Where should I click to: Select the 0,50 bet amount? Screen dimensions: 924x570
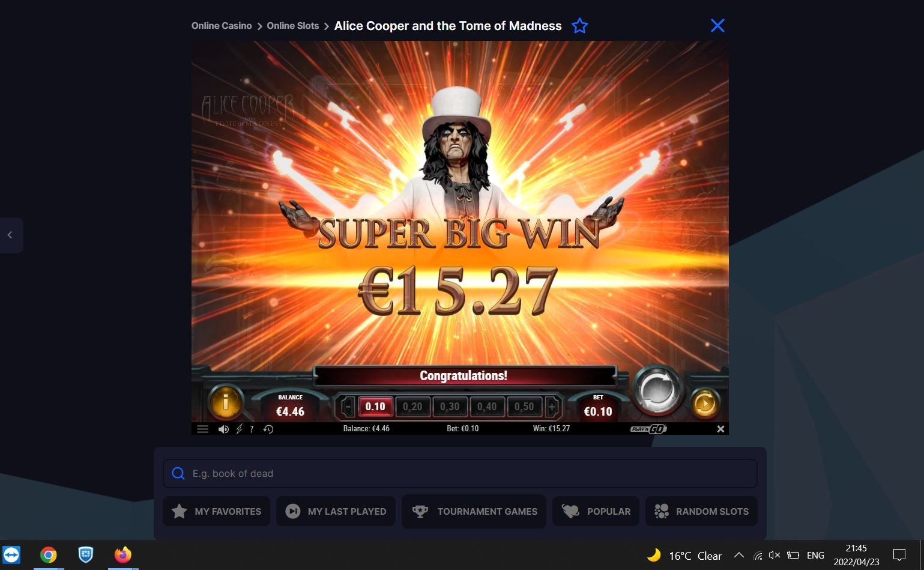pos(524,407)
